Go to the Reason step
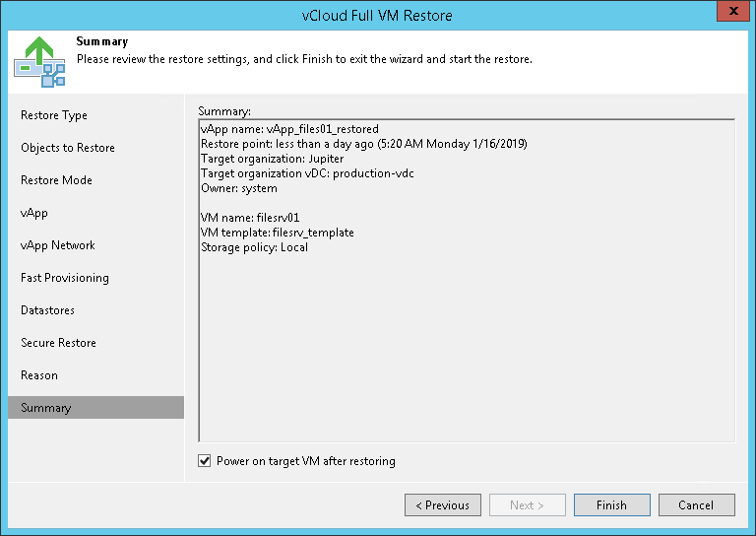This screenshot has height=536, width=756. click(x=39, y=375)
